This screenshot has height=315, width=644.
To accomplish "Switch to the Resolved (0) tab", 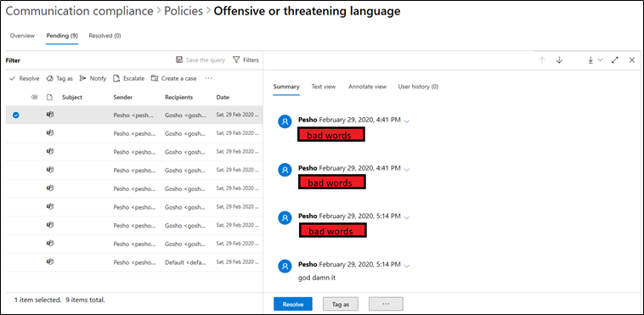I will (105, 36).
